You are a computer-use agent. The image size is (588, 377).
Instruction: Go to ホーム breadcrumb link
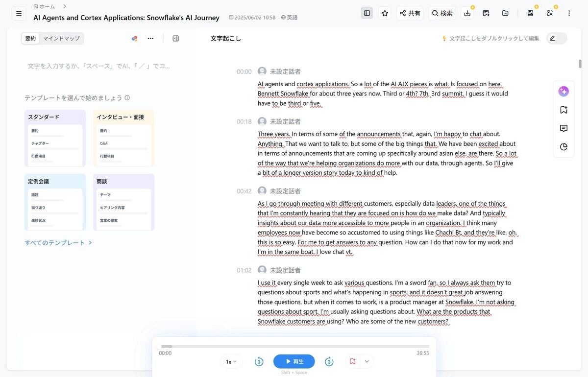click(x=44, y=6)
